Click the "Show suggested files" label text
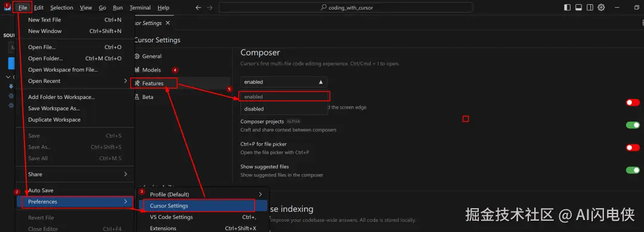 pos(265,167)
